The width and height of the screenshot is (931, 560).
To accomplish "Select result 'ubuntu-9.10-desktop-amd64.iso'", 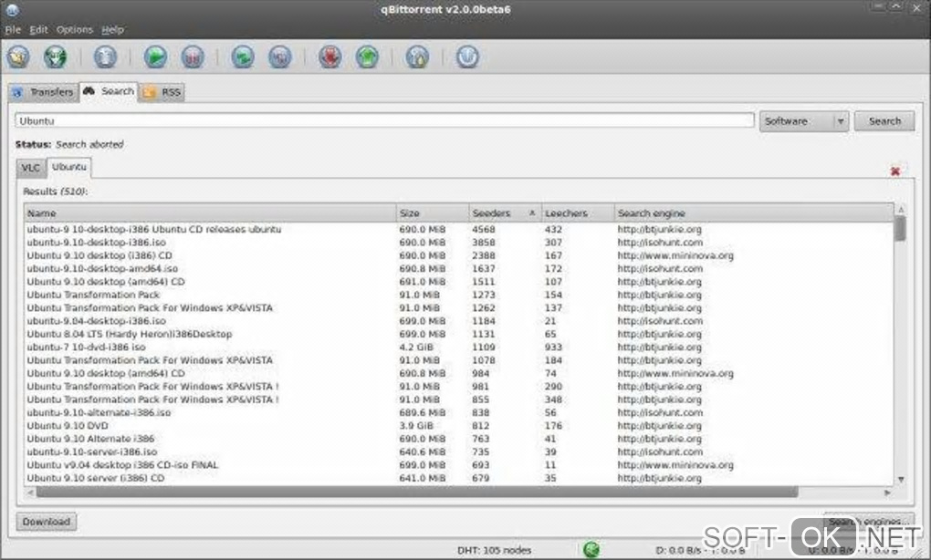I will coord(458,268).
